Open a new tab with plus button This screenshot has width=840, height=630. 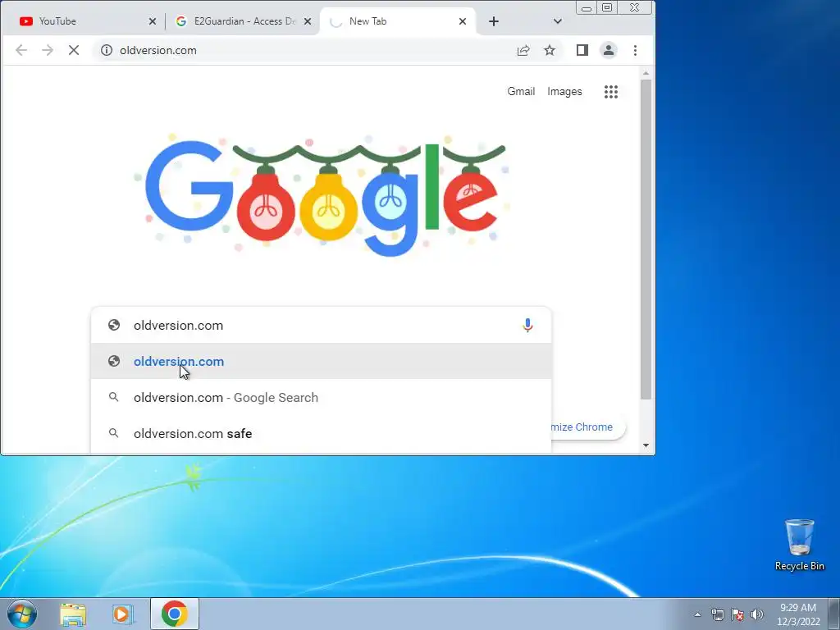[x=494, y=21]
